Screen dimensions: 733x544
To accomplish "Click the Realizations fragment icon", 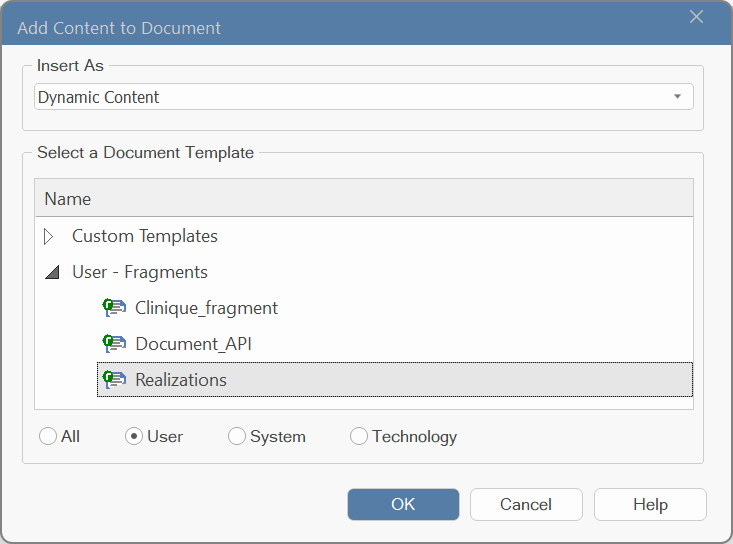I will 114,379.
